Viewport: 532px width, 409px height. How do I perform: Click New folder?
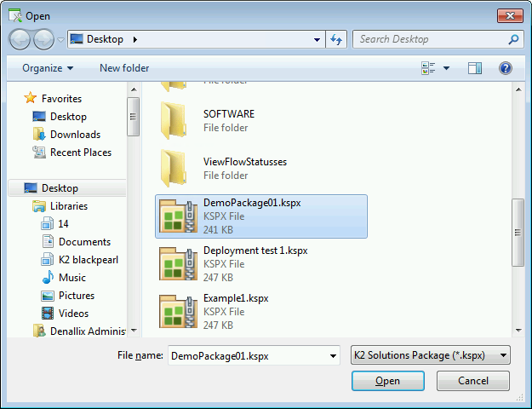[x=124, y=68]
